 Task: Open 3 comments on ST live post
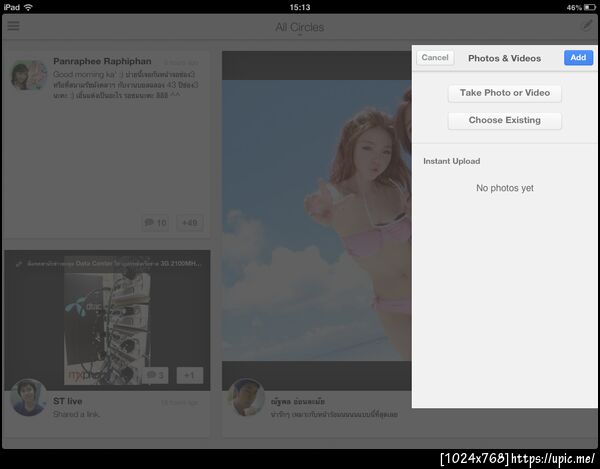point(155,375)
